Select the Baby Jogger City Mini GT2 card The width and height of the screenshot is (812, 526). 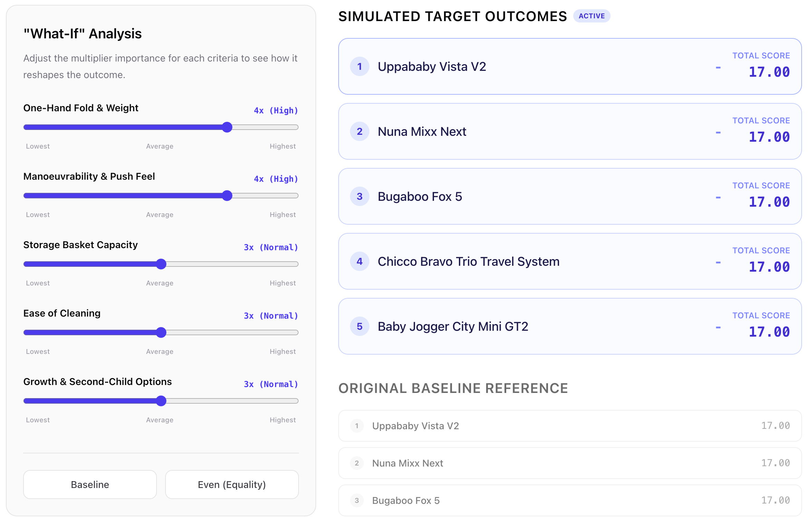coord(570,326)
